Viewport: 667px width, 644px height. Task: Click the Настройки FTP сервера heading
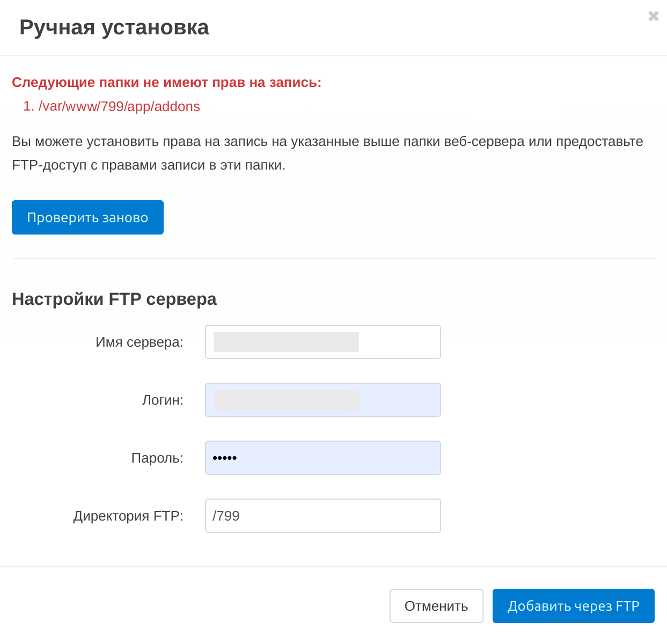pos(114,299)
